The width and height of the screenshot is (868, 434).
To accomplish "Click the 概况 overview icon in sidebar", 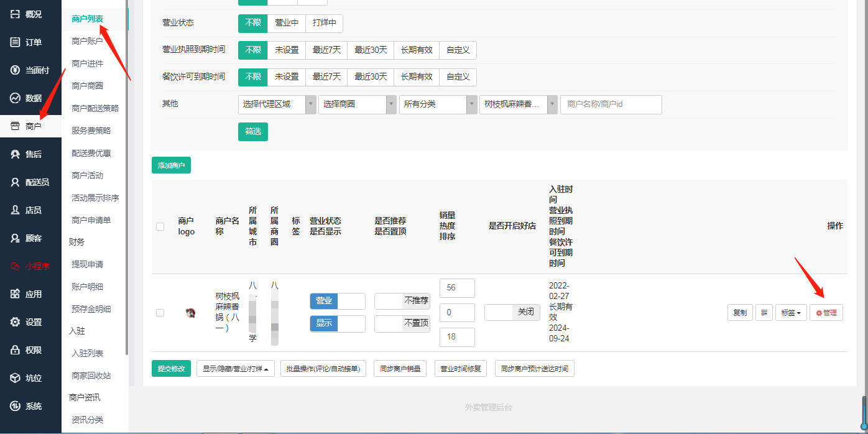I will pos(16,14).
